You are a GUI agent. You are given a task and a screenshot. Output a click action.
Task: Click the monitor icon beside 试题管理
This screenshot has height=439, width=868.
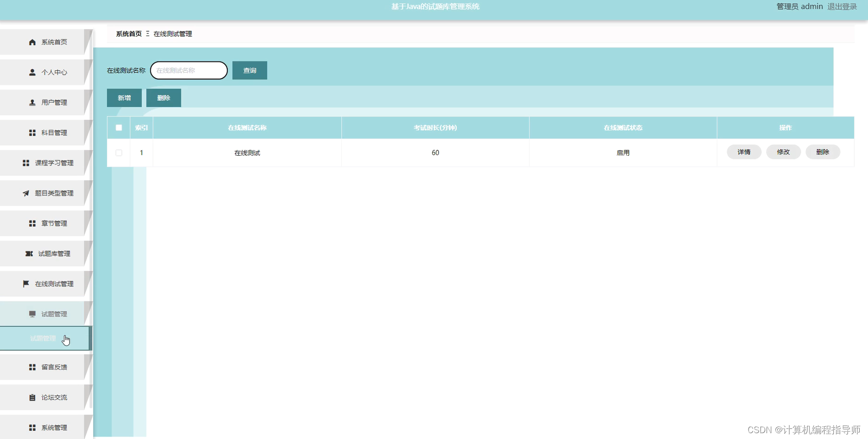point(32,314)
